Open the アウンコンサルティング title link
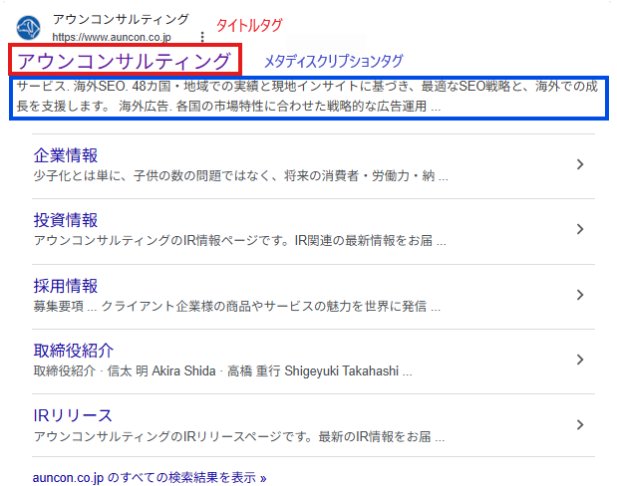The image size is (617, 486). point(124,61)
